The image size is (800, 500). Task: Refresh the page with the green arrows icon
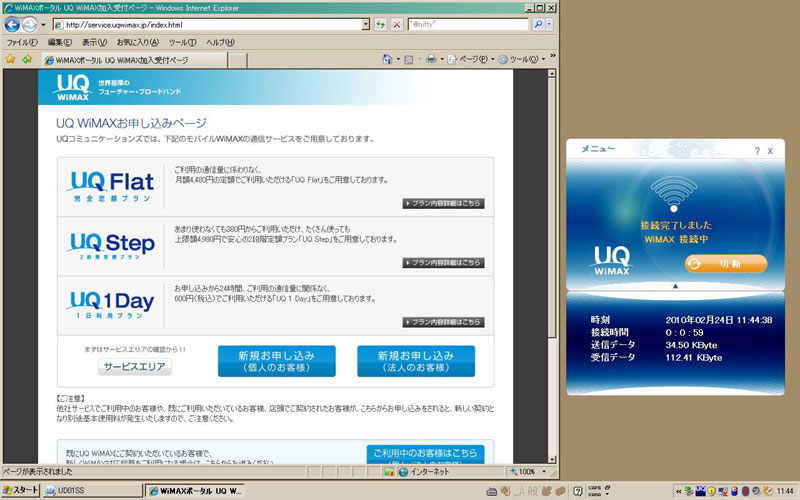(x=381, y=24)
